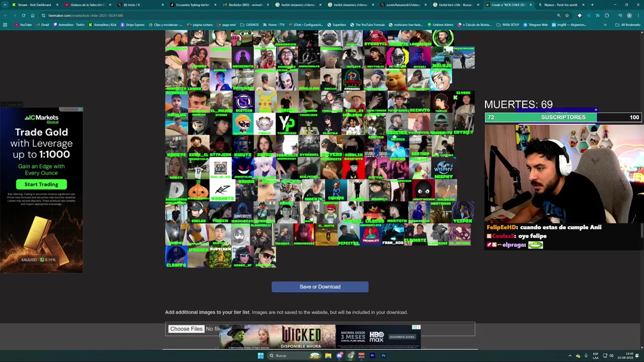Select the green YP Yerkopedro tile
The image size is (644, 362).
(x=287, y=124)
